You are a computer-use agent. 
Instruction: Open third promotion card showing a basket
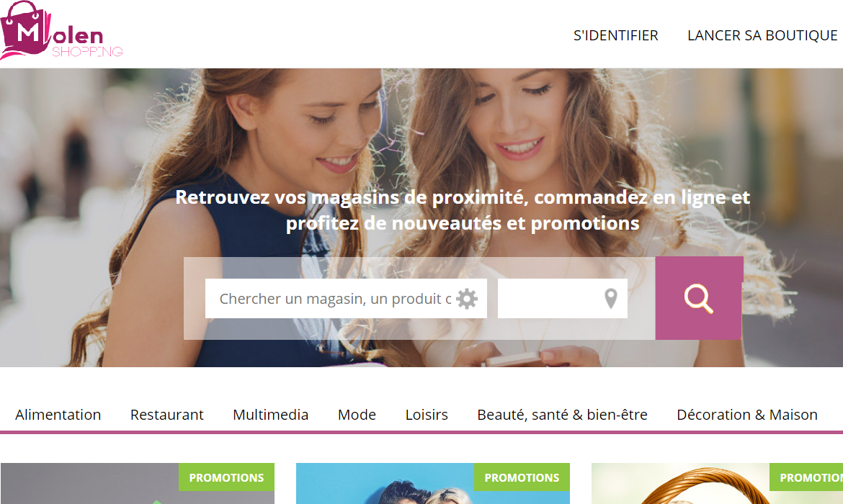(x=717, y=484)
